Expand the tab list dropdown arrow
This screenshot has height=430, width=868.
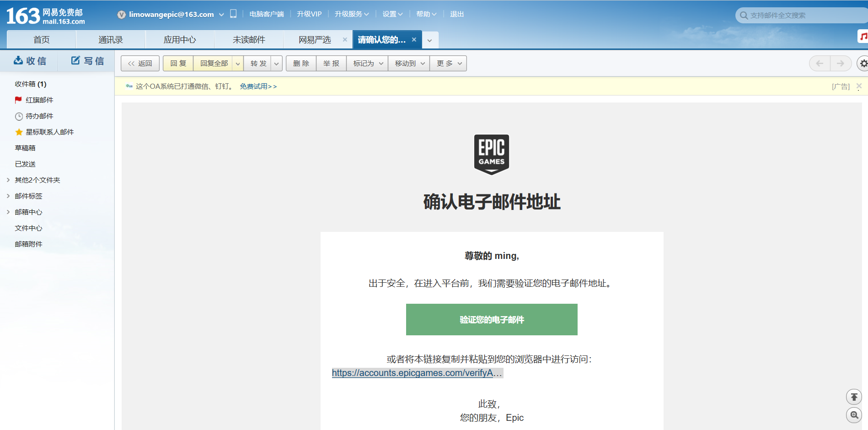coord(429,40)
